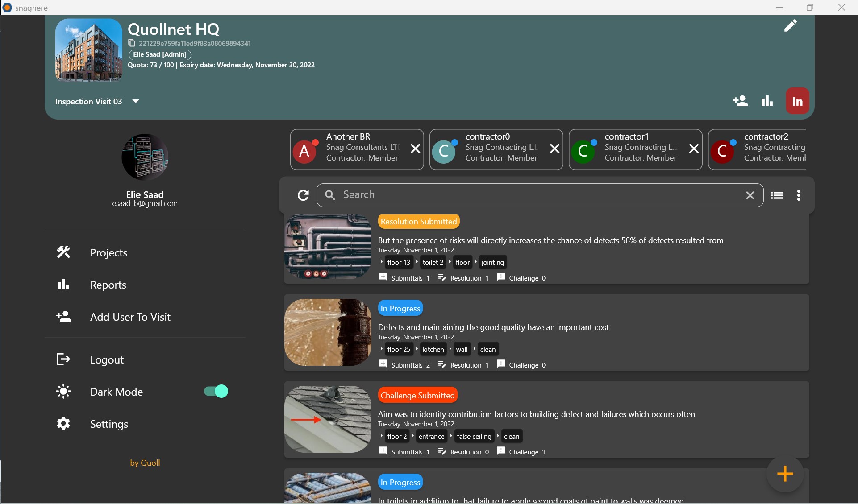Remove Another BR user chip
The width and height of the screenshot is (858, 504).
415,149
